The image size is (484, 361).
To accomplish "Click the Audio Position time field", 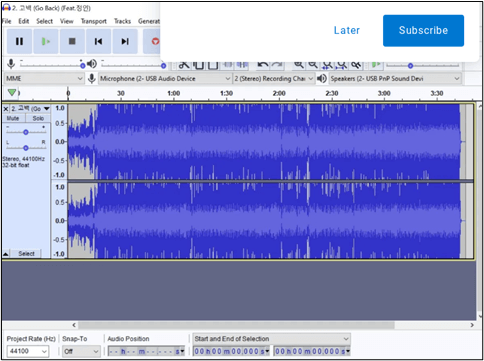I will (146, 351).
